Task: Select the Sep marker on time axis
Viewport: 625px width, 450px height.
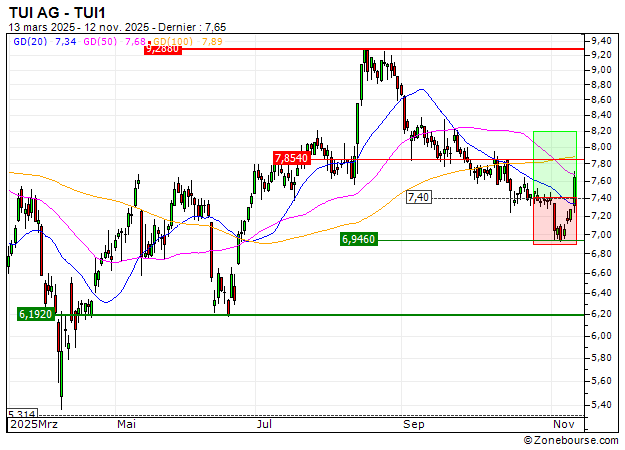Action: (x=413, y=425)
